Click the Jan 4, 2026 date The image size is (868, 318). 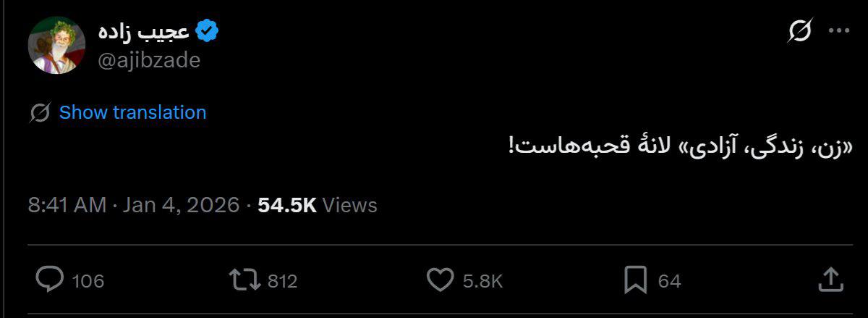181,205
